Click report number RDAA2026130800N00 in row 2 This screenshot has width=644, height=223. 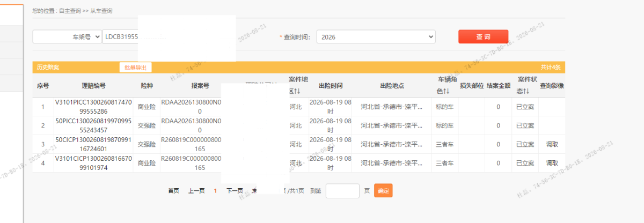[191, 125]
